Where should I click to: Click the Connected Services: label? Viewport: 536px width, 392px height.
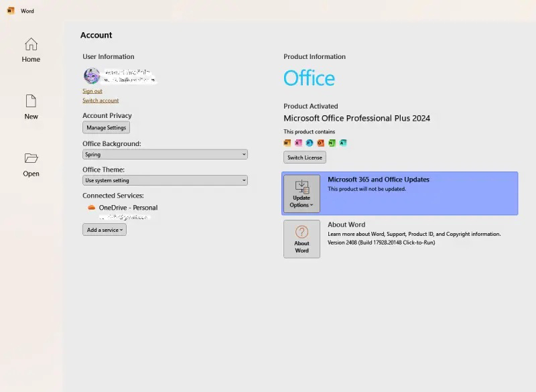(113, 196)
